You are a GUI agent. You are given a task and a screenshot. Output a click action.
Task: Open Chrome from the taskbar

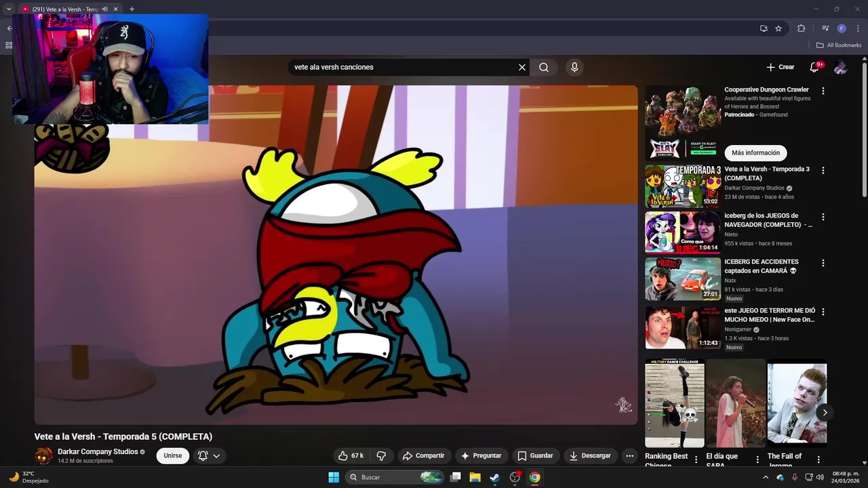coord(534,477)
